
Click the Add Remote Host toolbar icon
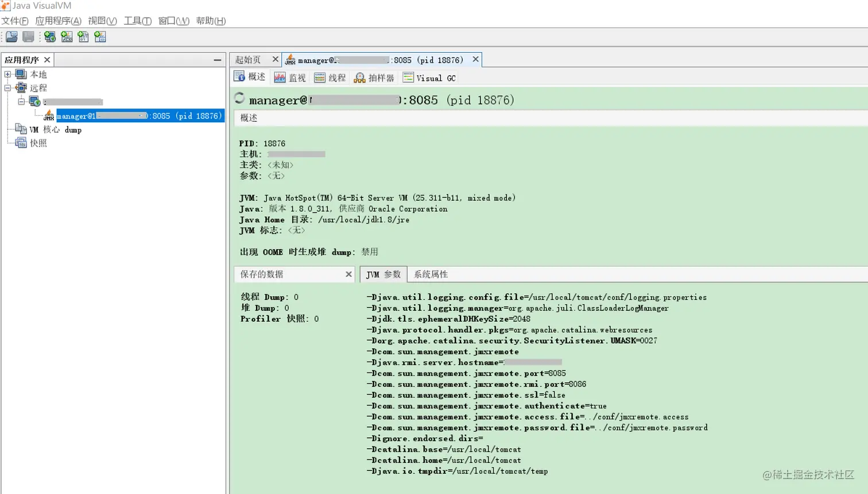[x=50, y=37]
